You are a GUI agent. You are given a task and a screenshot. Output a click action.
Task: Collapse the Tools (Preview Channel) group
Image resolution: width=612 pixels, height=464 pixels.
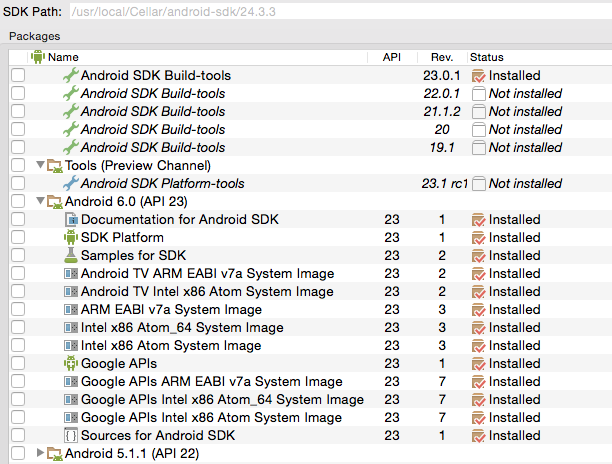[40, 165]
